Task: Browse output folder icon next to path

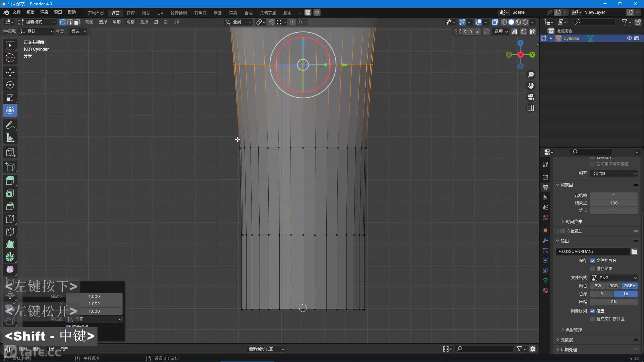Action: tap(634, 252)
